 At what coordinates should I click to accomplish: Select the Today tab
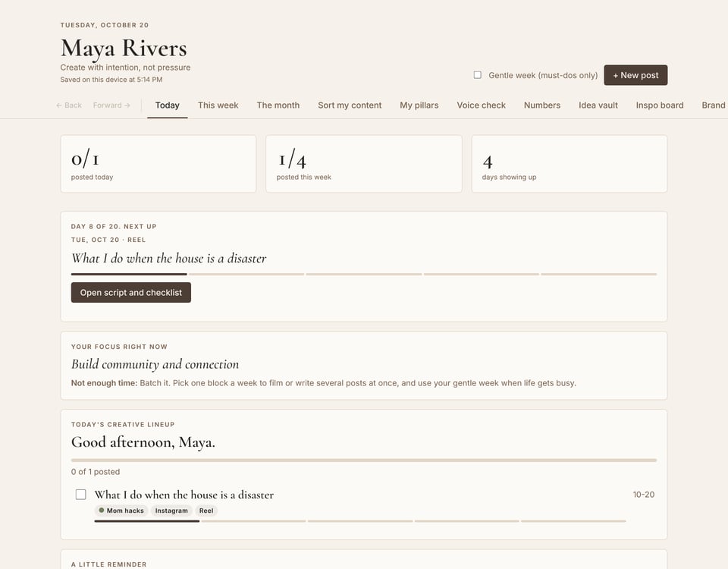point(167,105)
